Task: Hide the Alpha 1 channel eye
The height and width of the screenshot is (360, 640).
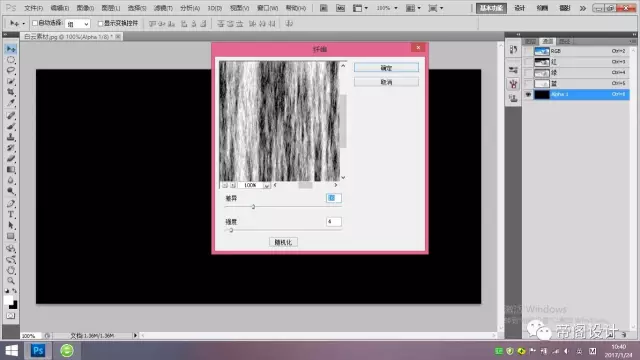Action: (528, 94)
